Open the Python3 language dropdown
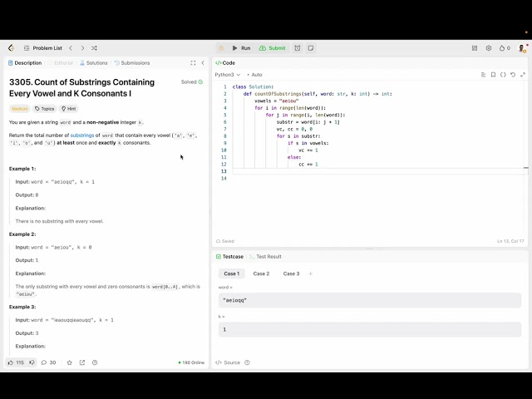 point(228,75)
